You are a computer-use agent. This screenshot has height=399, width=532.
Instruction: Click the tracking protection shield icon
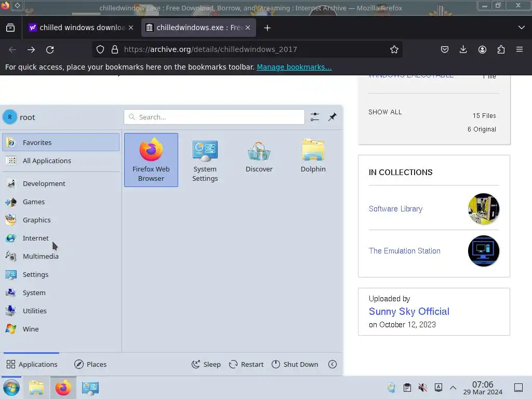(x=100, y=49)
